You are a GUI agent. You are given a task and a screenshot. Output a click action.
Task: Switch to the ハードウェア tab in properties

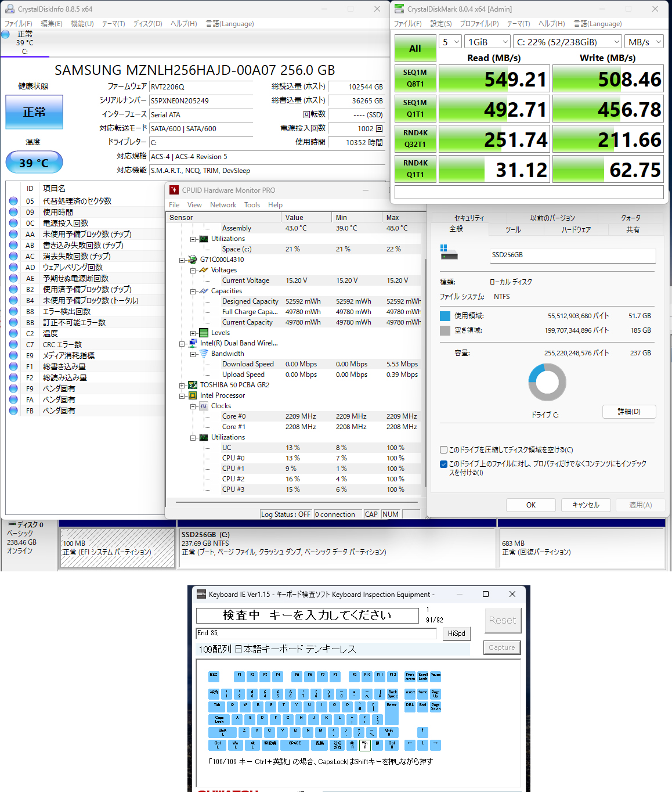coord(576,230)
